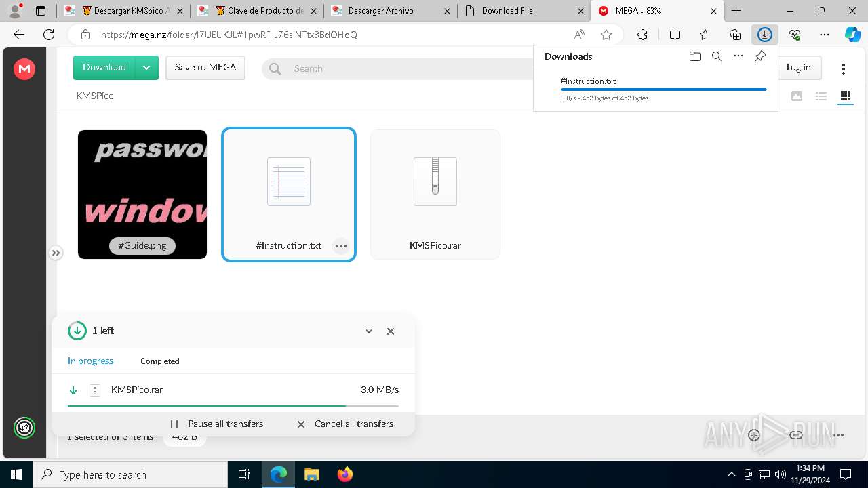Open Windows Start menu

16,474
